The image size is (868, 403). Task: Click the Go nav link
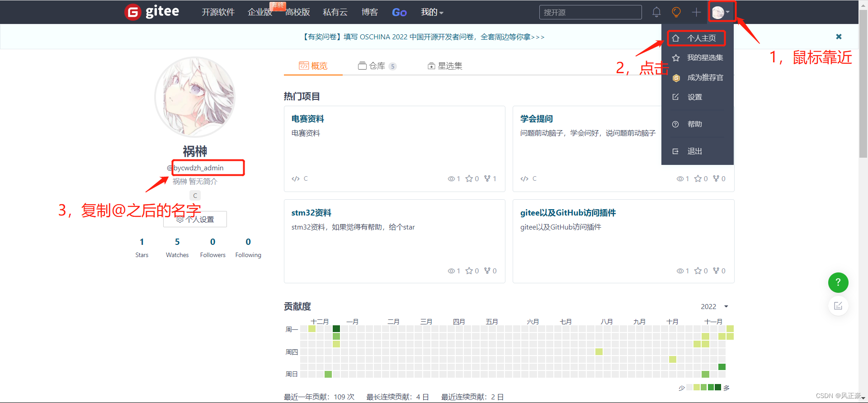(399, 12)
